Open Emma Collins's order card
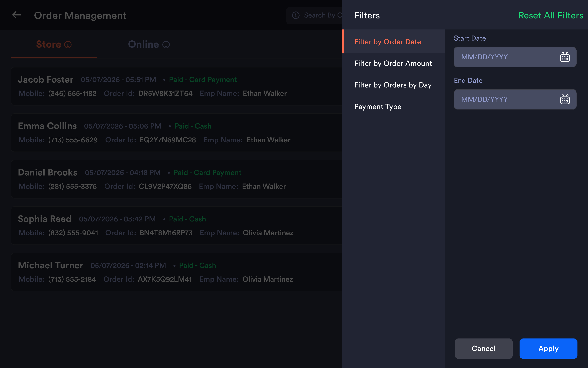 coord(176,133)
